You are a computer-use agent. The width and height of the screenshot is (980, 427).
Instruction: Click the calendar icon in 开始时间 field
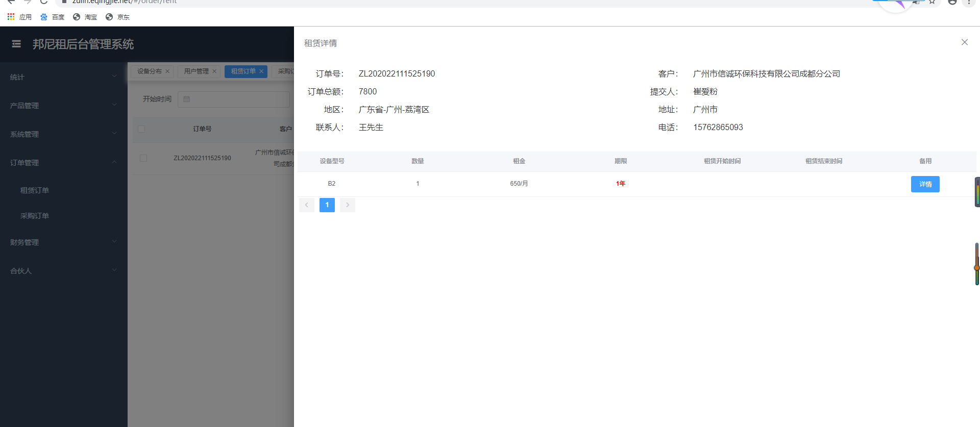186,99
